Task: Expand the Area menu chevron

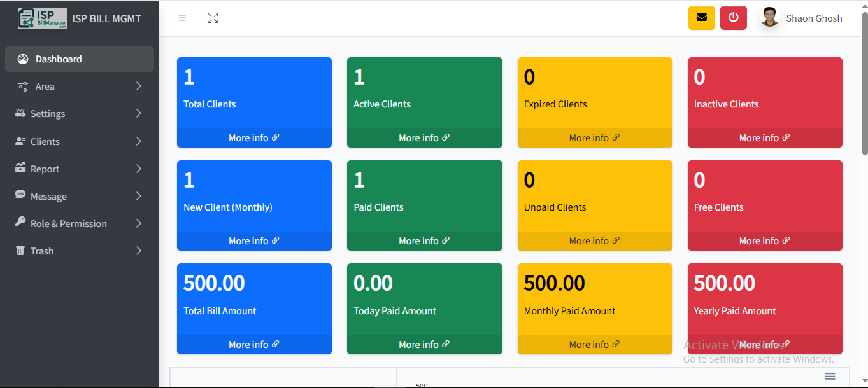Action: 138,87
